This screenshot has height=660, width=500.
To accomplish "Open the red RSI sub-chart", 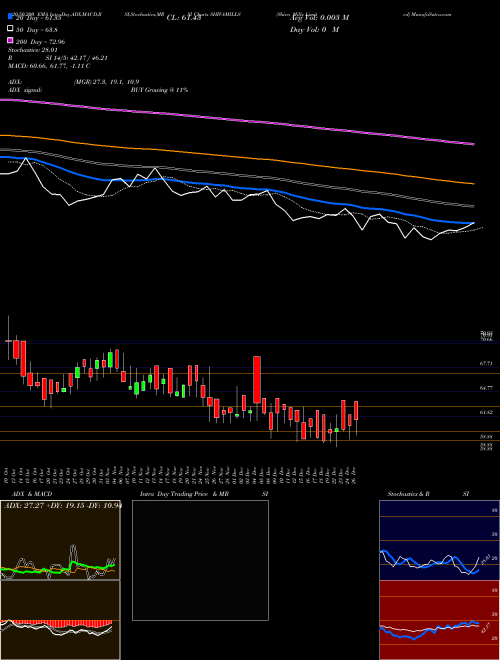I will coord(439,620).
